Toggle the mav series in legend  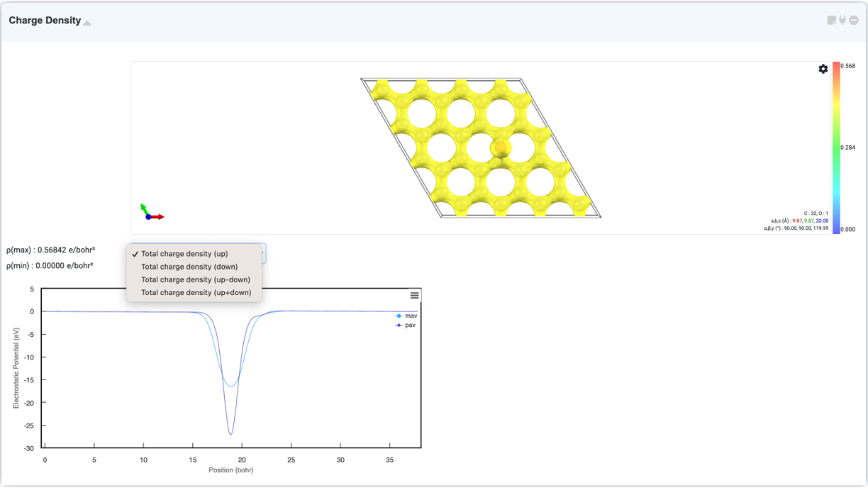(x=406, y=316)
